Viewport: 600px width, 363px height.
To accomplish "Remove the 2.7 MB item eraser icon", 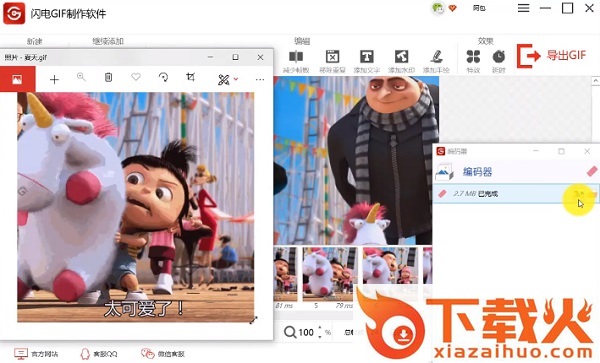I will point(442,194).
